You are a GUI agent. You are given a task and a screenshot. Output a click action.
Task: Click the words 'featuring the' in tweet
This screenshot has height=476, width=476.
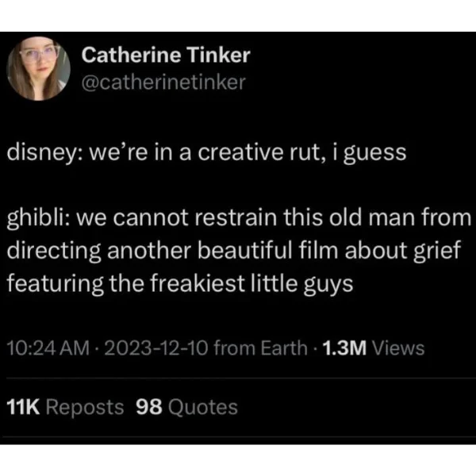point(75,284)
